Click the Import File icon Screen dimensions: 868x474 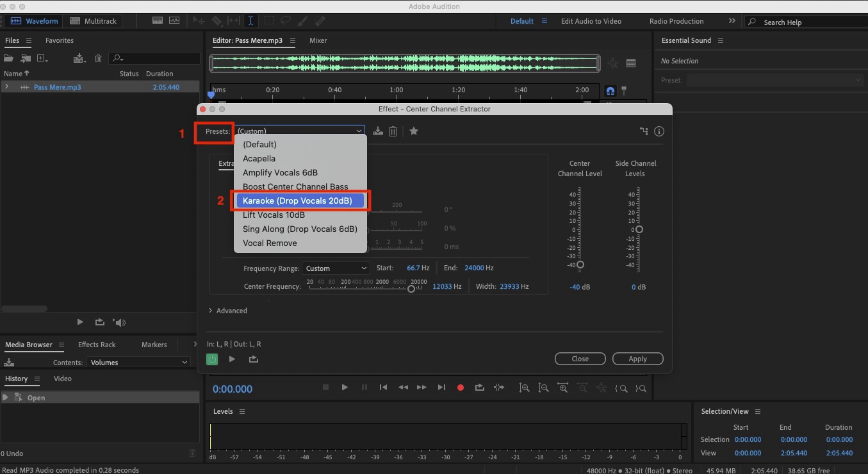point(26,58)
